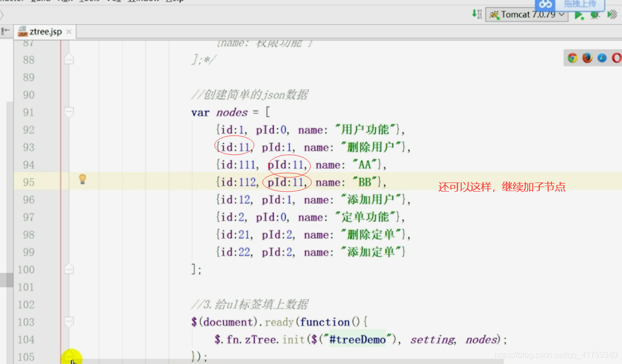Click the light bulb intention icon on line 95
The height and width of the screenshot is (364, 622).
(x=83, y=179)
